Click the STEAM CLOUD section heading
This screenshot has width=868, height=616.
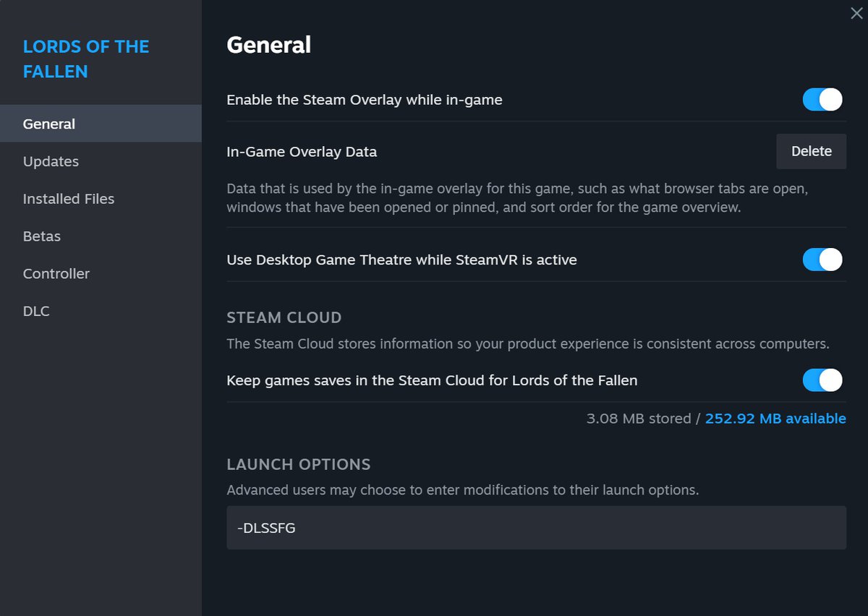click(x=284, y=317)
